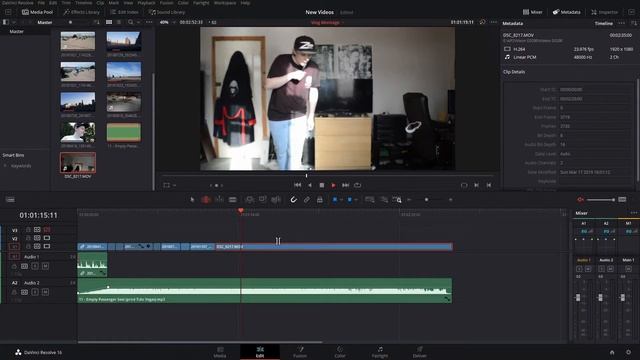Toggle V2 track enable video icon
The width and height of the screenshot is (640, 360).
[47, 238]
